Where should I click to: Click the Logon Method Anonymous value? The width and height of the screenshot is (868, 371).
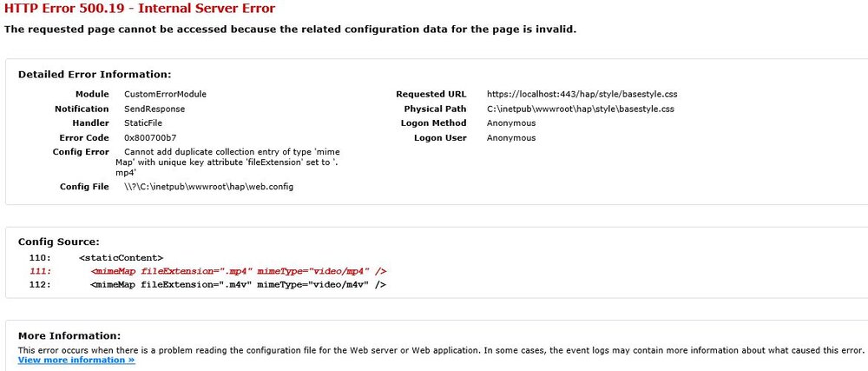pos(511,123)
